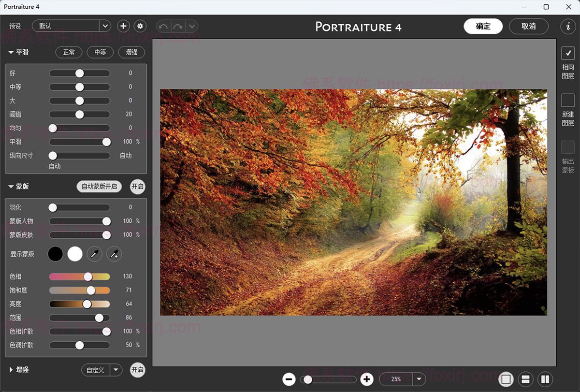This screenshot has height=392, width=580.
Task: Click the 色相 hue slider
Action: point(79,276)
